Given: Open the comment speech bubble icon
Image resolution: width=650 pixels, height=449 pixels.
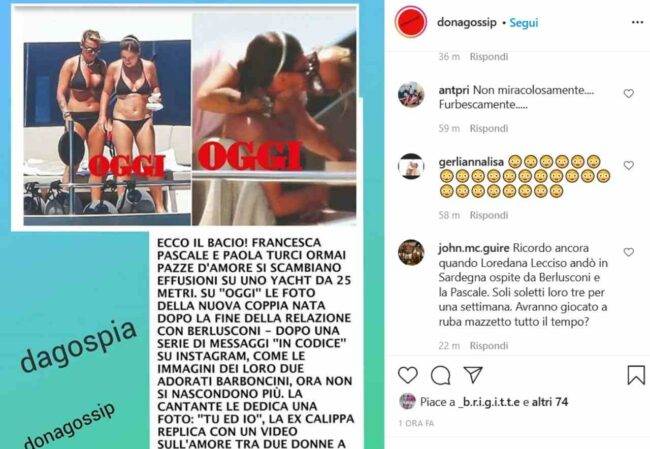Looking at the screenshot, I should (x=440, y=376).
